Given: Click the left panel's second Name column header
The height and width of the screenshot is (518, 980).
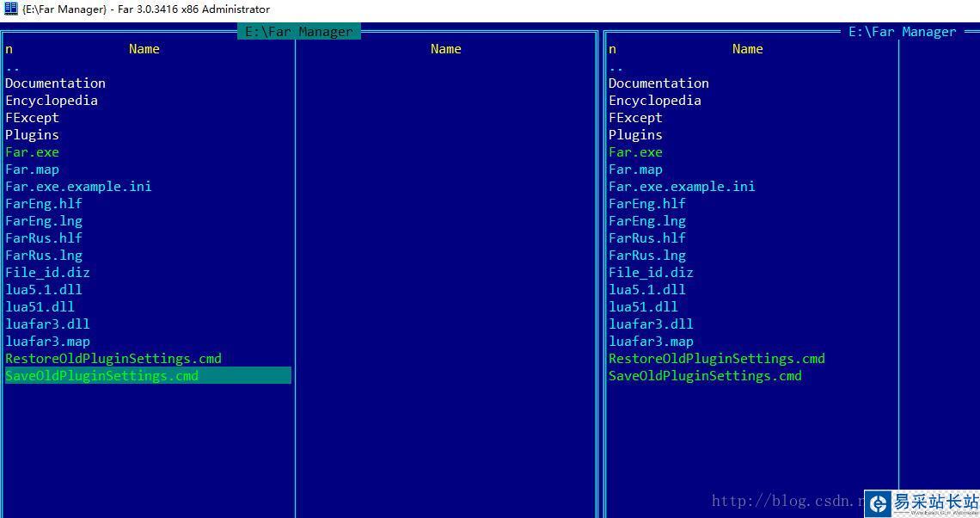Looking at the screenshot, I should tap(445, 49).
